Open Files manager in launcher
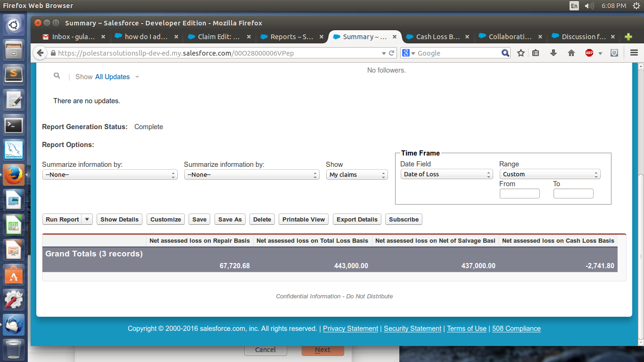644x362 pixels. point(14,49)
